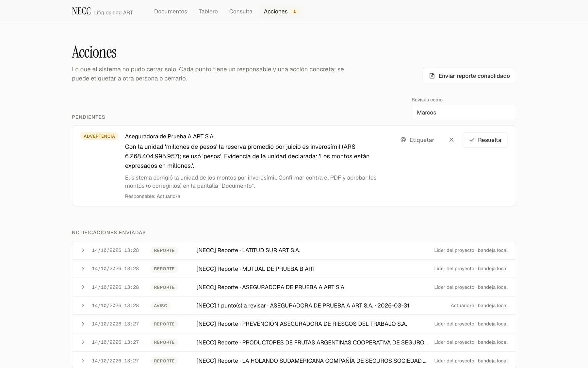Click '[NECC] Reporte · MUTUAL DE PRUEBA B ART'
Screen dimensions: 588x368
click(256, 269)
